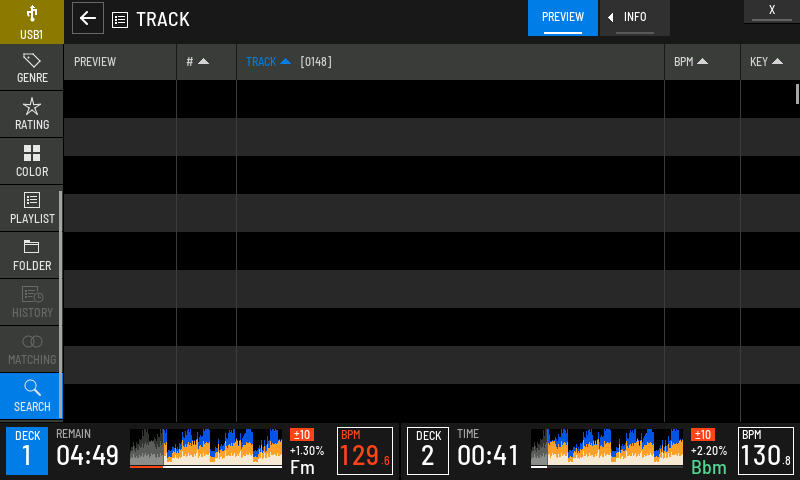Switch to the INFO tab
800x480 pixels.
click(x=635, y=18)
